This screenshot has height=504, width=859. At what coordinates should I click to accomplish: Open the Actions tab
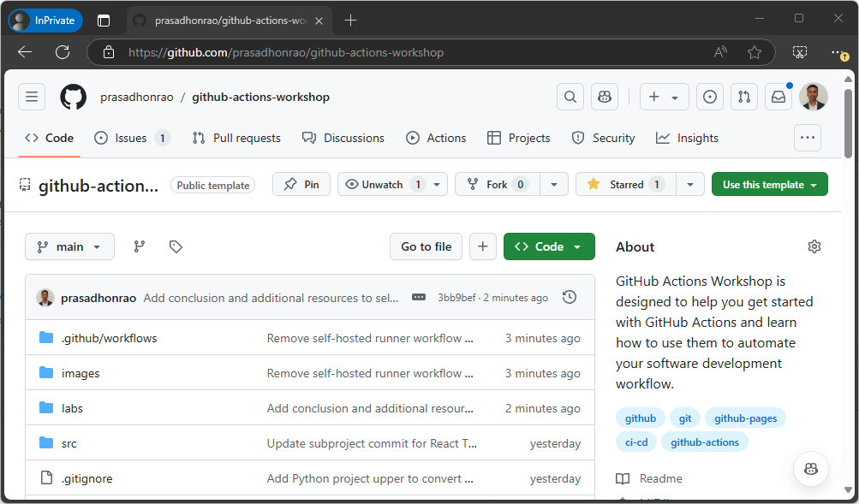436,138
